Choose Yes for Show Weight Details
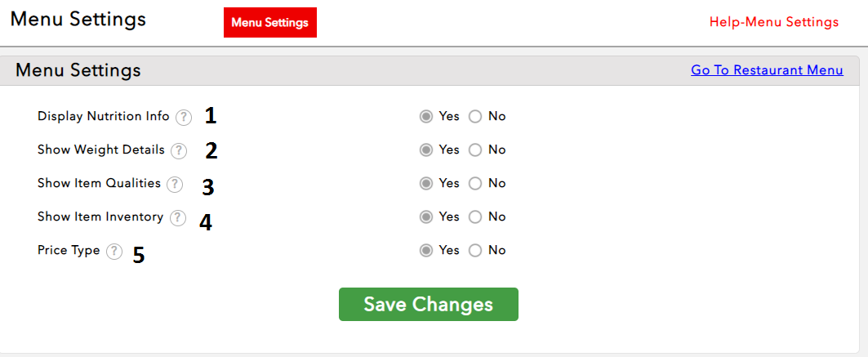 [x=425, y=149]
